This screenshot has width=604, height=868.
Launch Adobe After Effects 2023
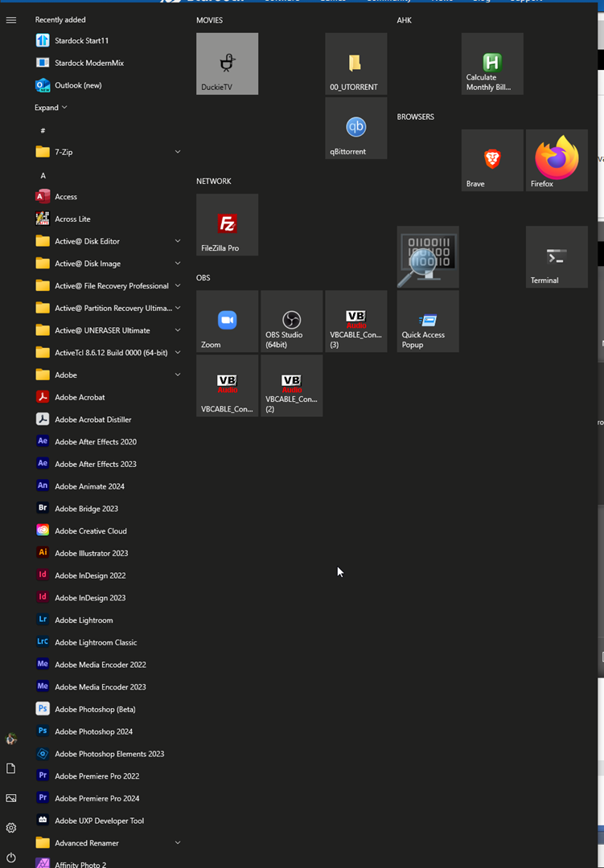click(x=109, y=464)
